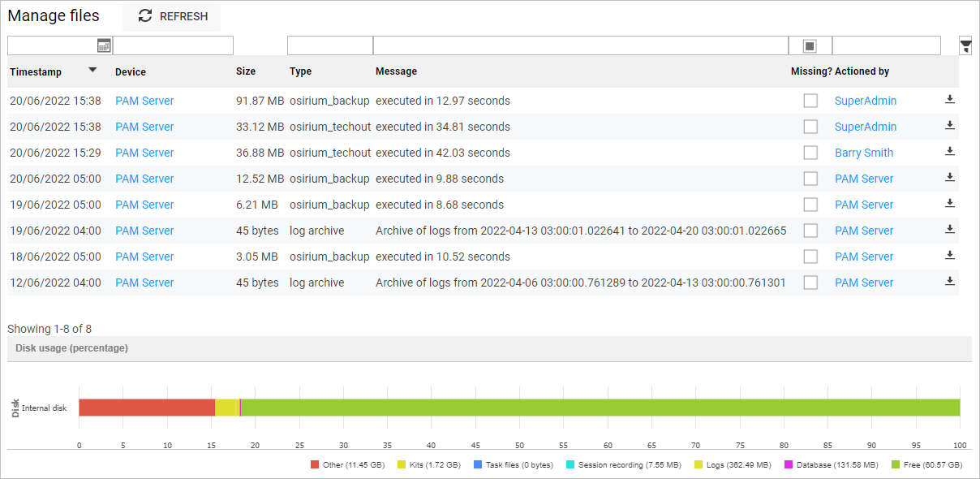Download the 33.12 MB osirium_techout file
The height and width of the screenshot is (479, 980).
coord(949,126)
